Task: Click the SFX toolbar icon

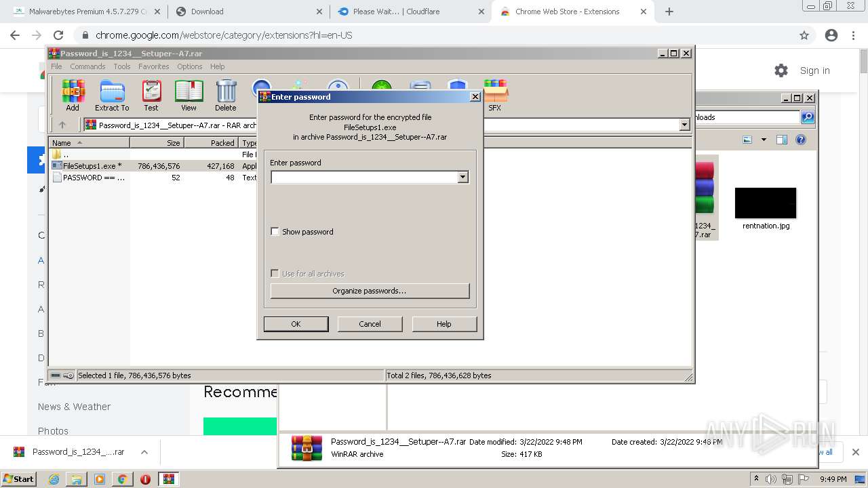Action: (x=495, y=96)
